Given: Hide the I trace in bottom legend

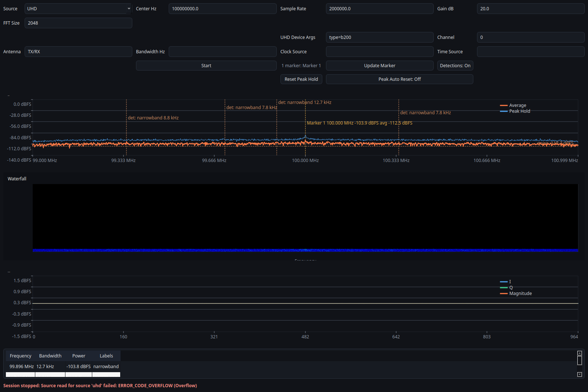Looking at the screenshot, I should coord(509,281).
